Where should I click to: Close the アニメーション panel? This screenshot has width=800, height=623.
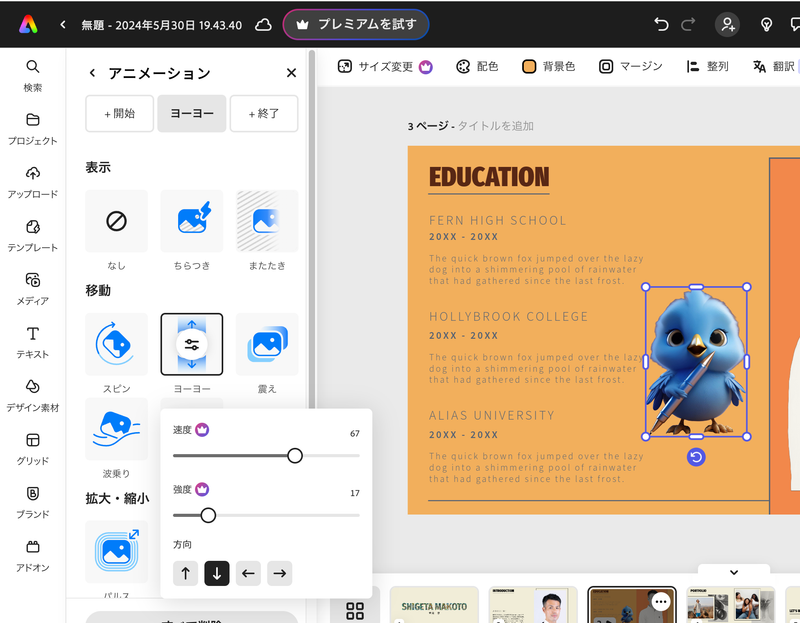[291, 72]
